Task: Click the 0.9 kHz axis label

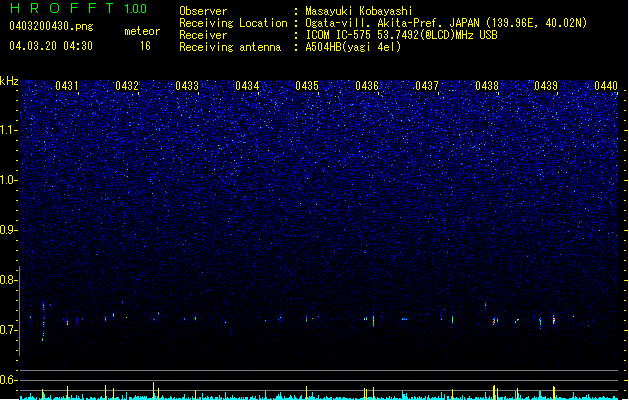Action: [9, 230]
